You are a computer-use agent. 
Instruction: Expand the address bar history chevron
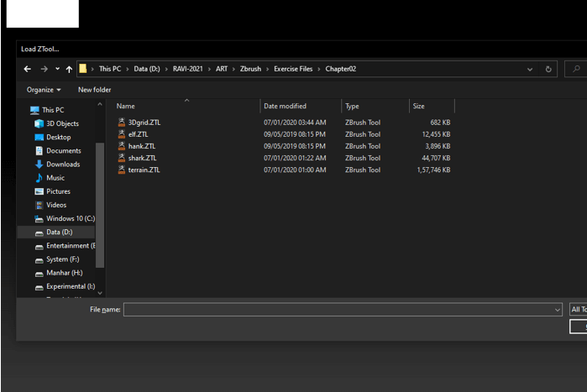tap(530, 69)
